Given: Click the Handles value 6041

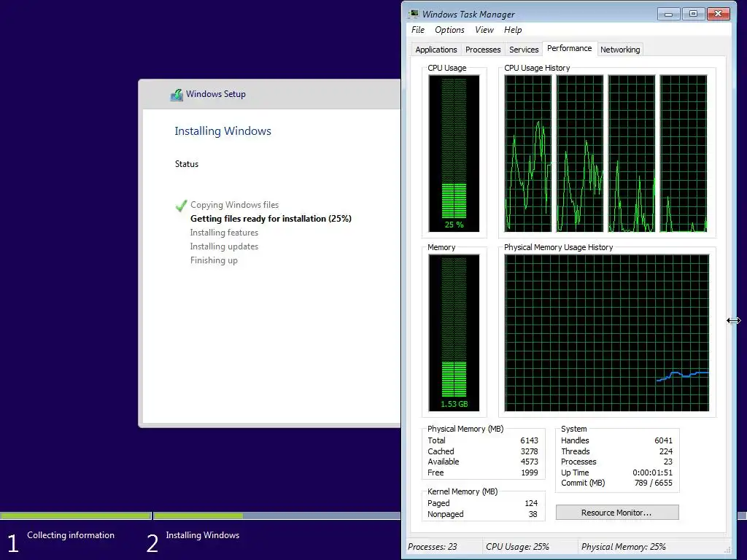Looking at the screenshot, I should [x=663, y=440].
